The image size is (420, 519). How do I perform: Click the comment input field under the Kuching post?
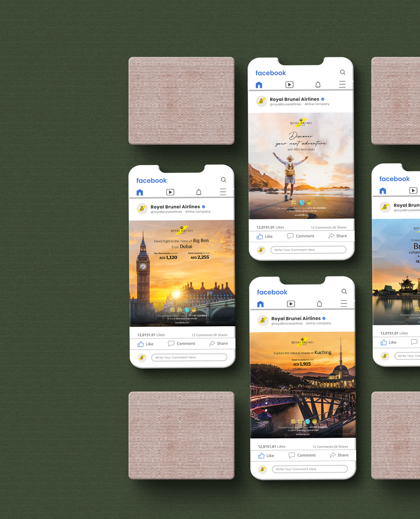click(x=310, y=469)
